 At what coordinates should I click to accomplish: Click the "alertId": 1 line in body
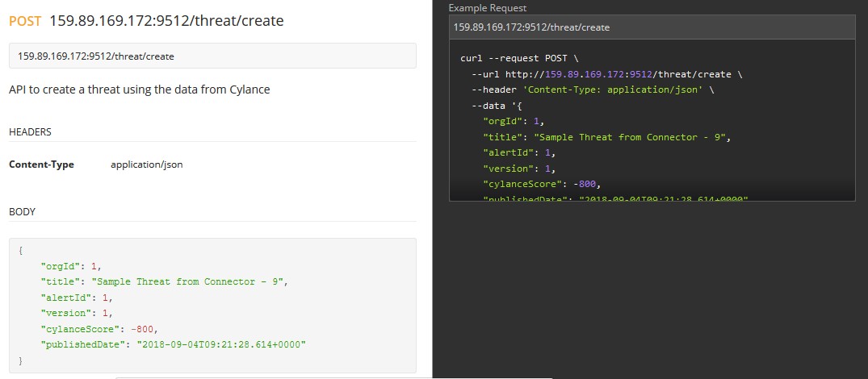[x=77, y=298]
